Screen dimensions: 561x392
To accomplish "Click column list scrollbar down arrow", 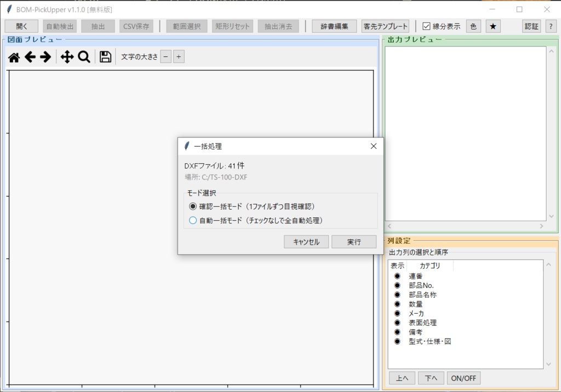I will click(548, 364).
